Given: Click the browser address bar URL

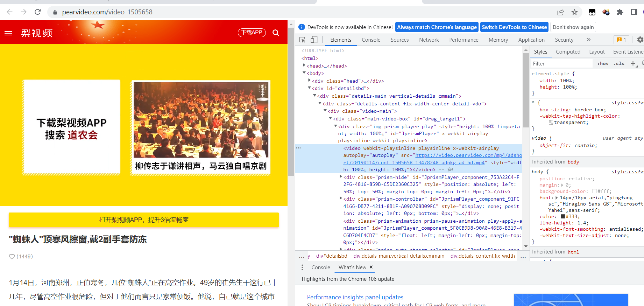Looking at the screenshot, I should (x=107, y=12).
